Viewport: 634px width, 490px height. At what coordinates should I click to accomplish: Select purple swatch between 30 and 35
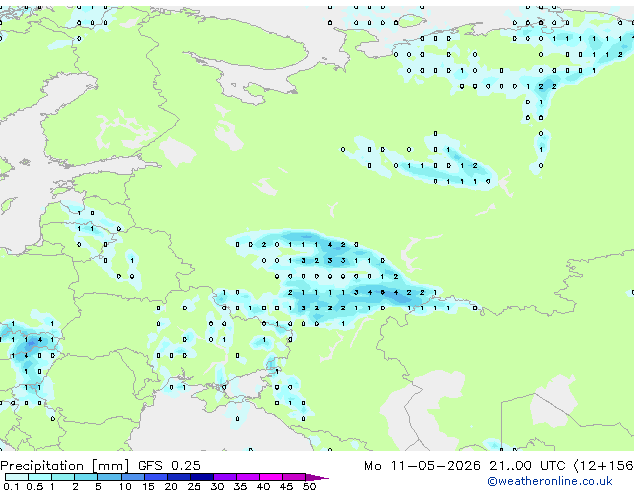[x=224, y=477]
